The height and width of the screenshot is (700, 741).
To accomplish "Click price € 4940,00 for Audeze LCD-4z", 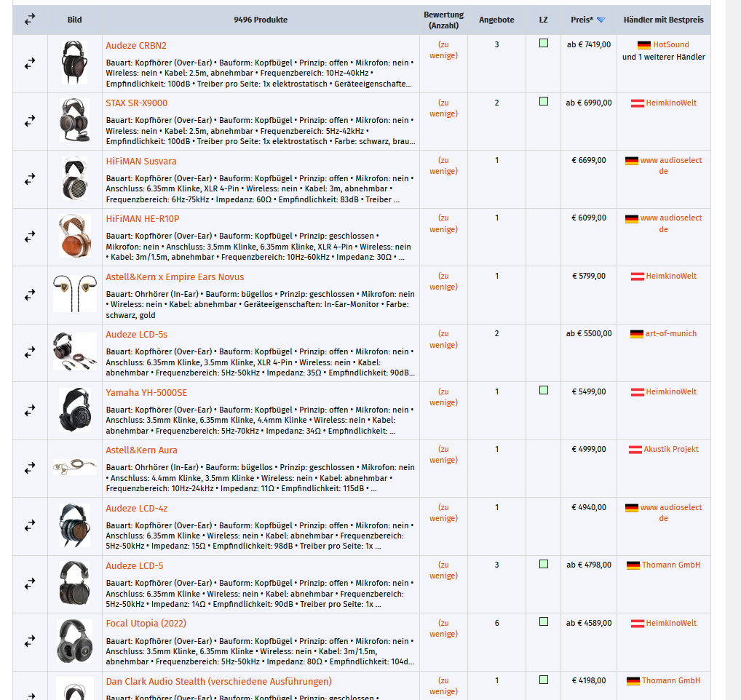I will tap(589, 508).
